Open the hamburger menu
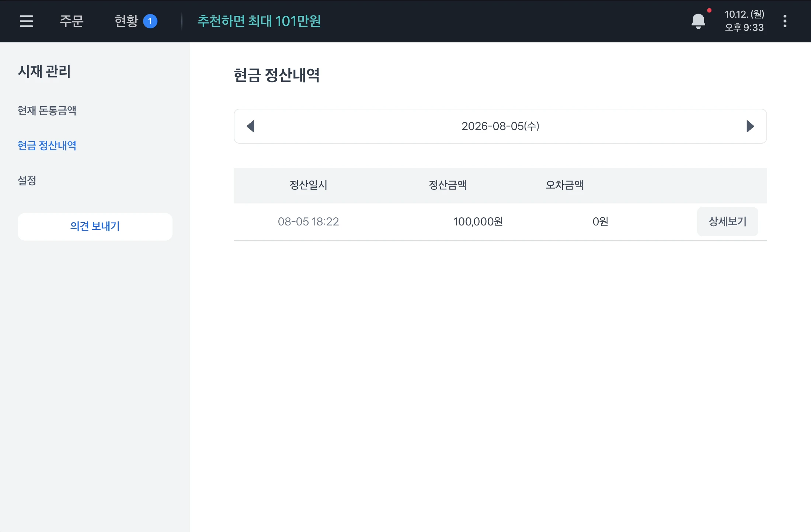This screenshot has height=532, width=811. point(26,21)
